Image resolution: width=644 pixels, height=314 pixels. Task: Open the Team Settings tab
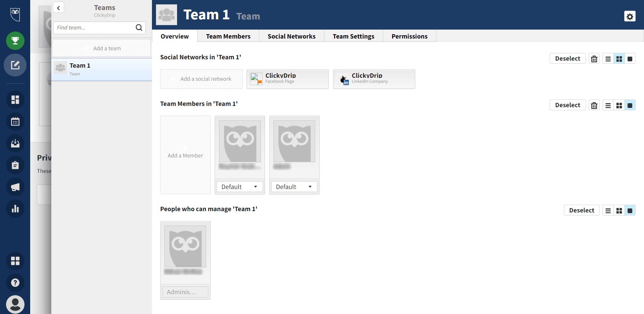(354, 36)
